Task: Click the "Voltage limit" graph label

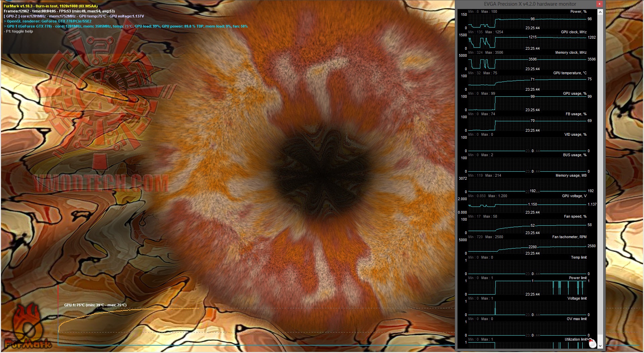Action: click(577, 298)
